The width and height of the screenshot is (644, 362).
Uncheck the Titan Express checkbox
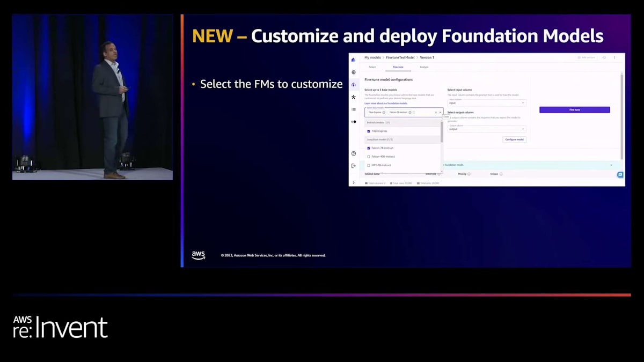pos(369,131)
